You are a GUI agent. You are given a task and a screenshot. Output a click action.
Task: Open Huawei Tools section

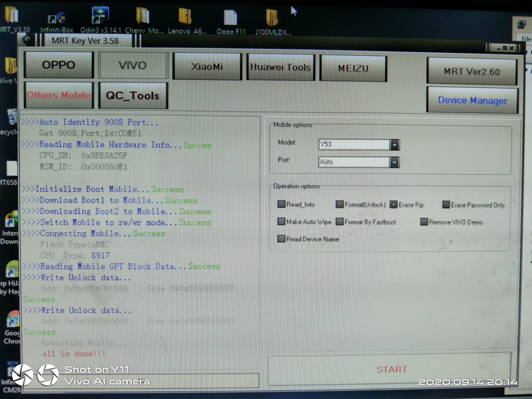280,67
